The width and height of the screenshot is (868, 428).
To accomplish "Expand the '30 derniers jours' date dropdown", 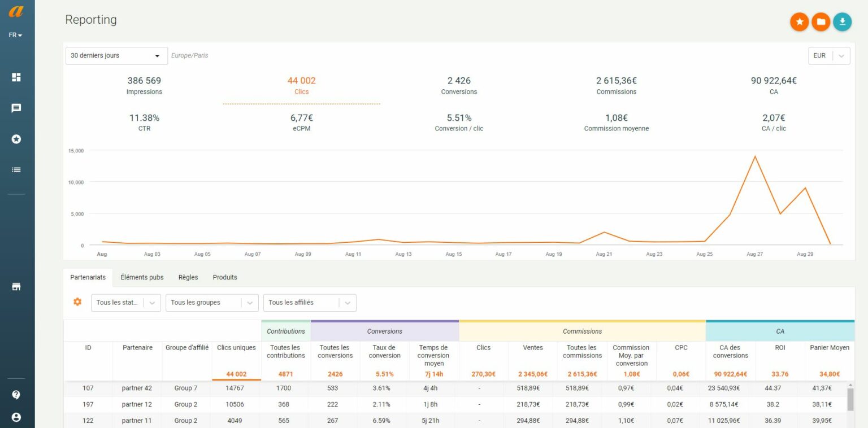I will pyautogui.click(x=116, y=56).
